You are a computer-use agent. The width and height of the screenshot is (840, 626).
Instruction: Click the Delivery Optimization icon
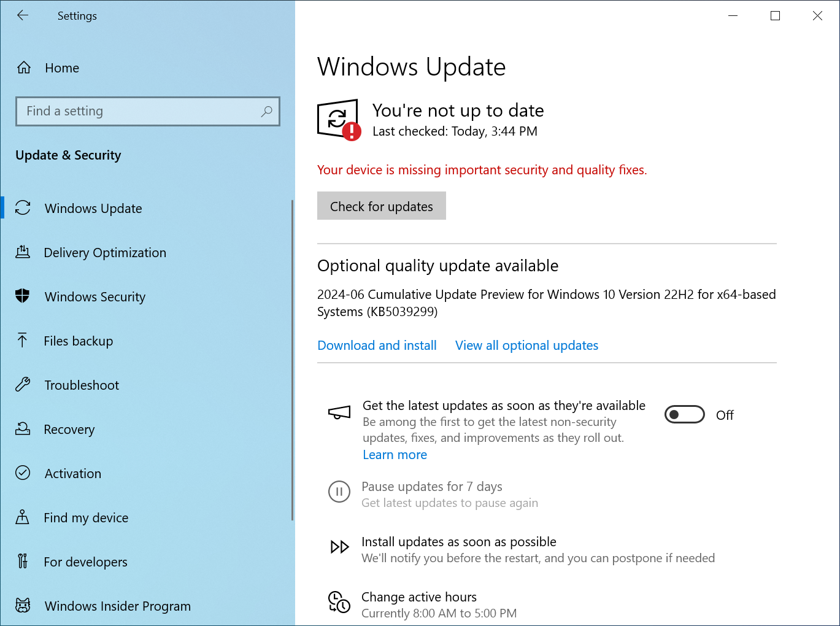[x=23, y=252]
